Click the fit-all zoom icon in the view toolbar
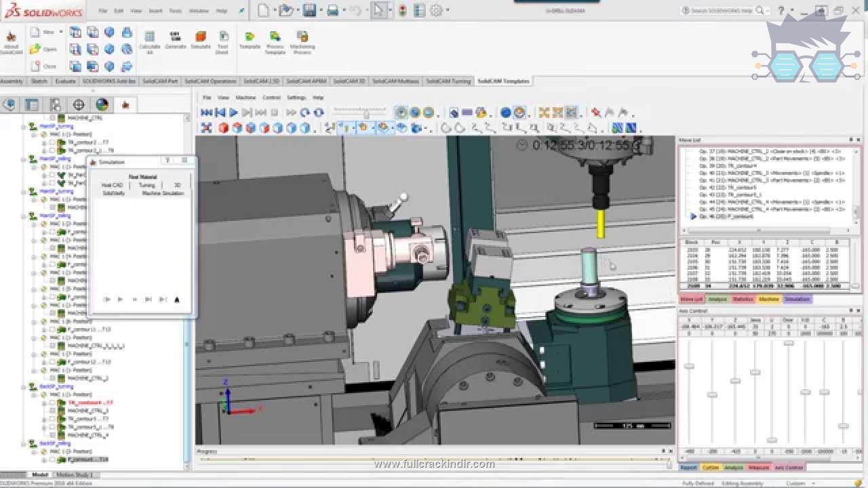 [206, 127]
